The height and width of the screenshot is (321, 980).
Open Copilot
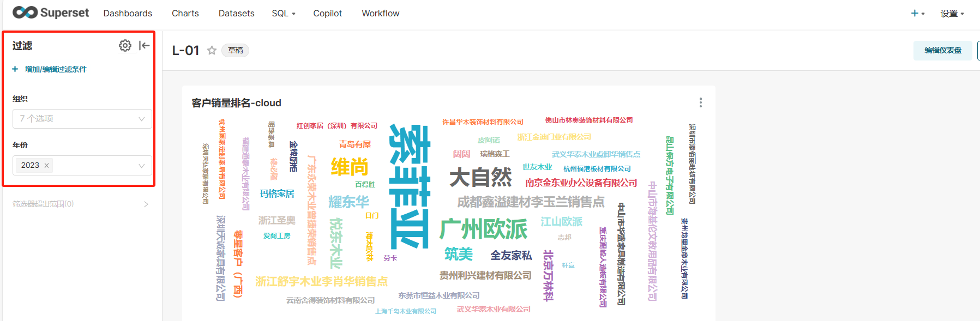[328, 13]
